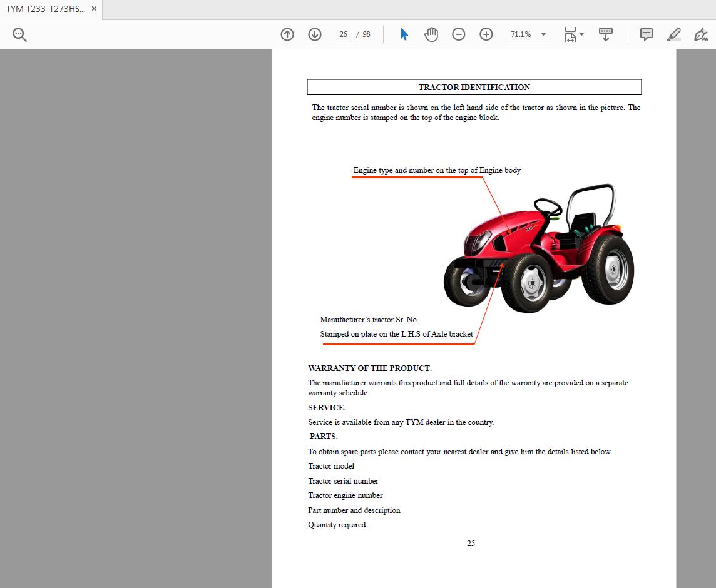Switch to single page fit view mode
Viewport: 716px width, 588px height.
(571, 34)
